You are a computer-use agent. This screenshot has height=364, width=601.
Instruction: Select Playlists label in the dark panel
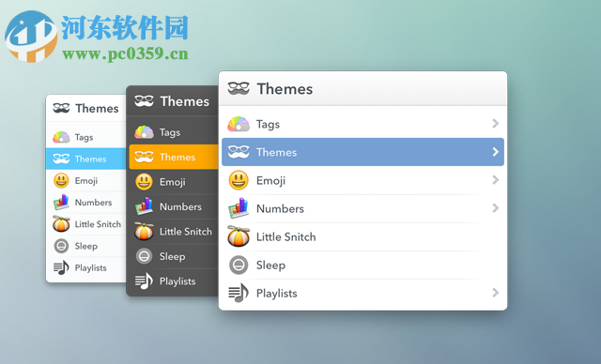click(x=177, y=281)
